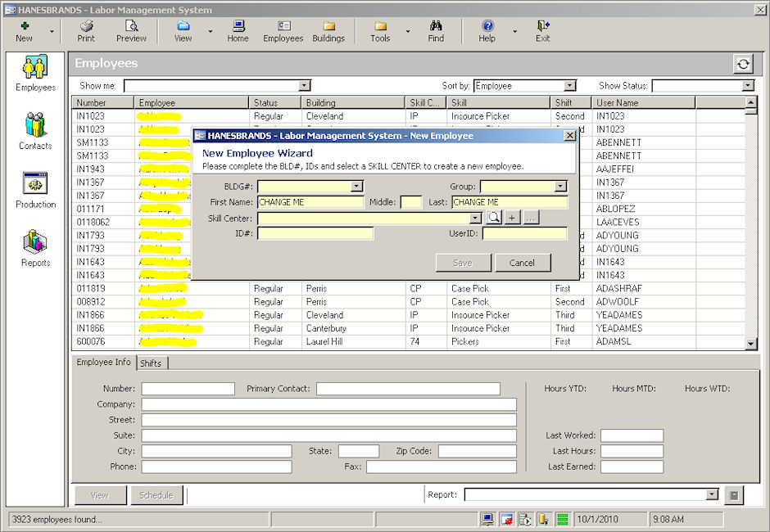Sort by the Status column header

275,102
